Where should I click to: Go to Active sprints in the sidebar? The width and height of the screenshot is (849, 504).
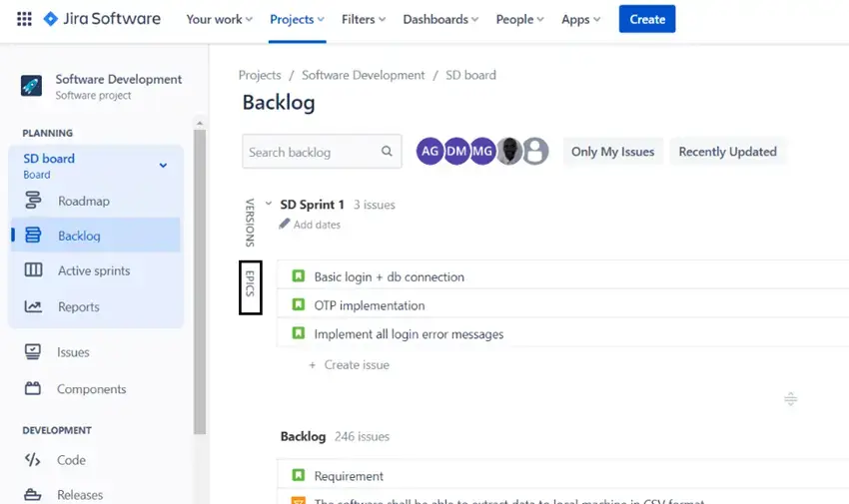coord(94,270)
